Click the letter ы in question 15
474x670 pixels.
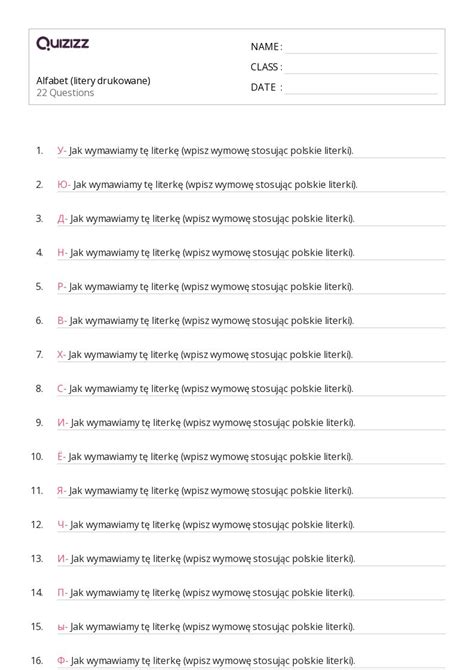[61, 627]
